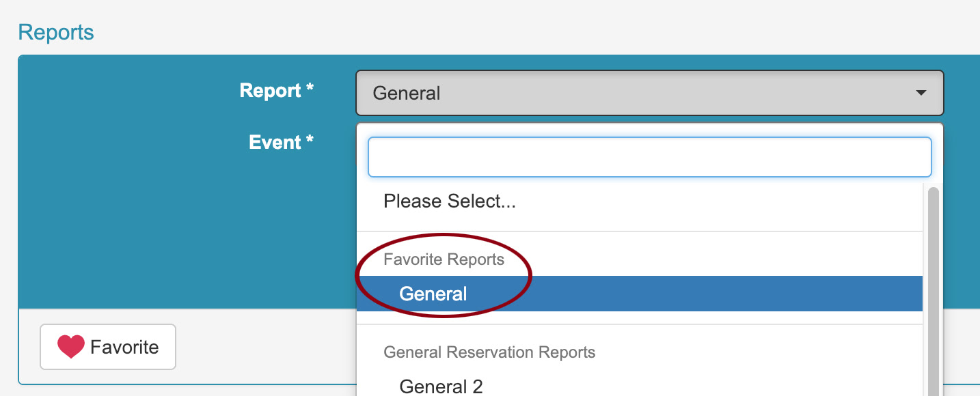The image size is (980, 396).
Task: Click the General Reservation Reports group heading
Action: 489,352
